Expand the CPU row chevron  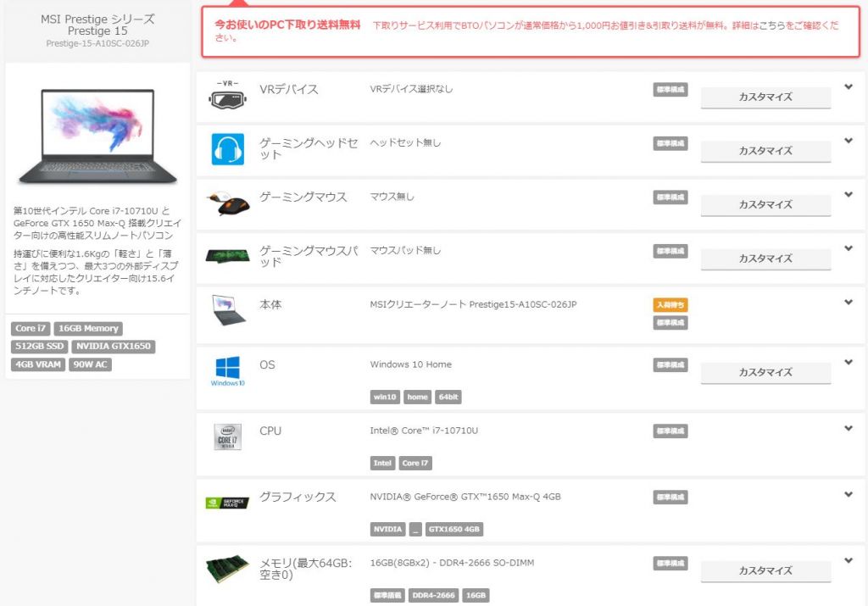tap(848, 428)
